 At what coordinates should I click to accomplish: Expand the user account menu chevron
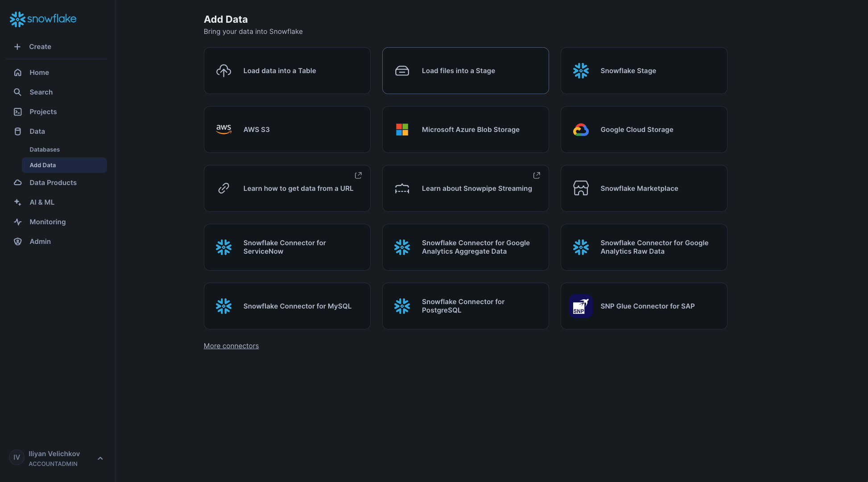pos(100,459)
